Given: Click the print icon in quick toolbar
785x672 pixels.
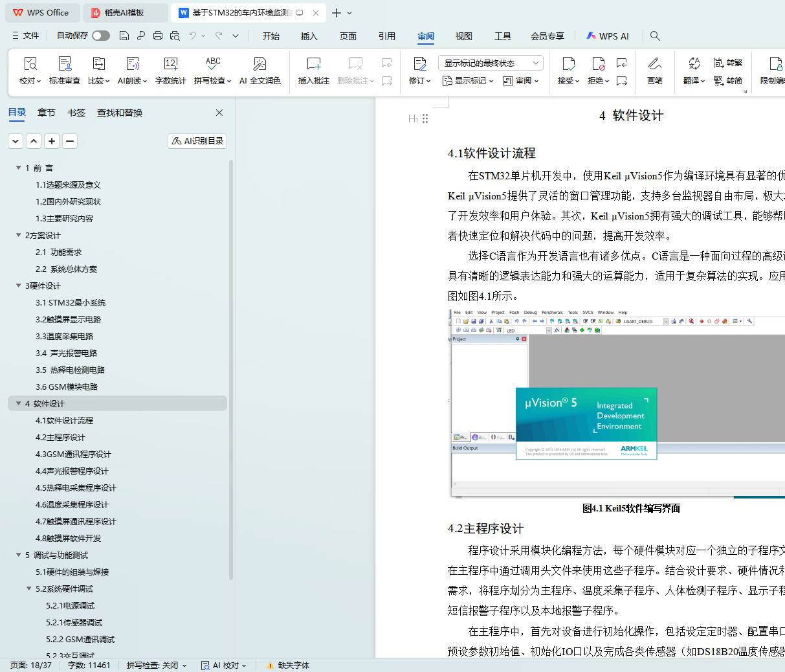Looking at the screenshot, I should [x=158, y=36].
